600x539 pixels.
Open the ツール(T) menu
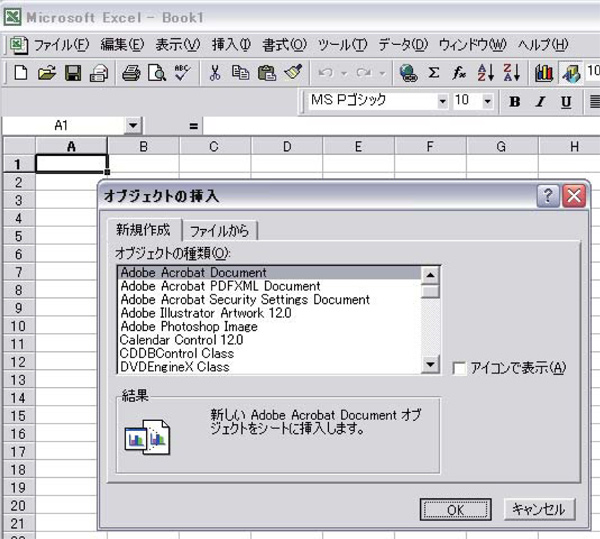[342, 45]
